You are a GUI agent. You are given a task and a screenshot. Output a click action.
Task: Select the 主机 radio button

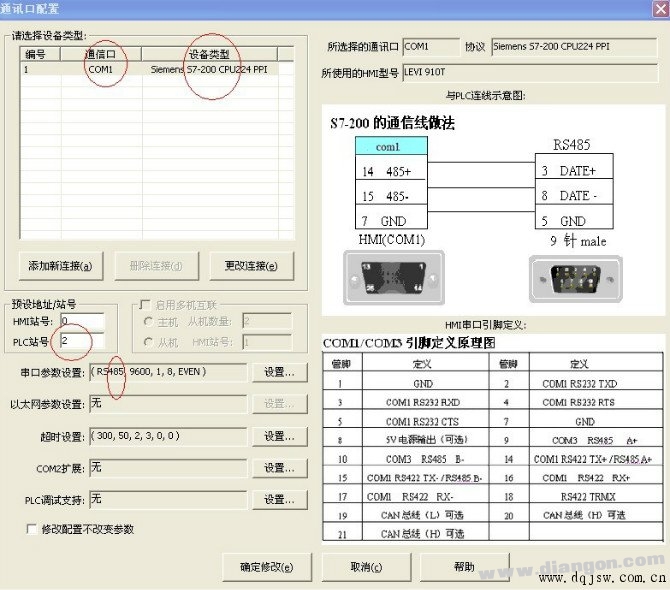pyautogui.click(x=148, y=321)
